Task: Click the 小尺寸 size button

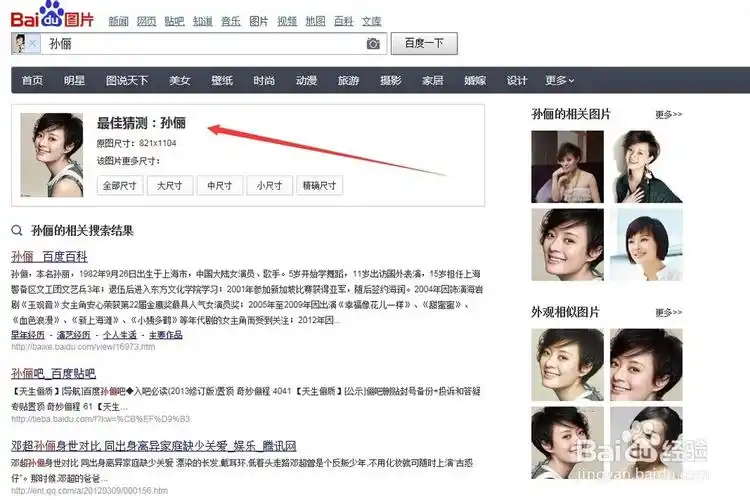Action: tap(269, 186)
